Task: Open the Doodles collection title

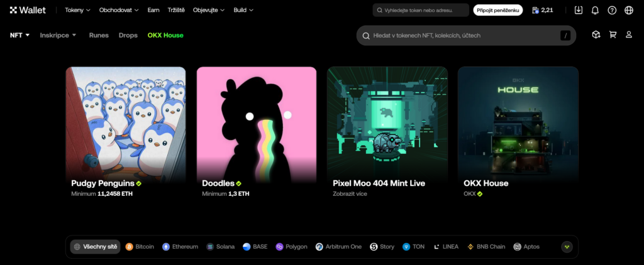Action: coord(218,183)
